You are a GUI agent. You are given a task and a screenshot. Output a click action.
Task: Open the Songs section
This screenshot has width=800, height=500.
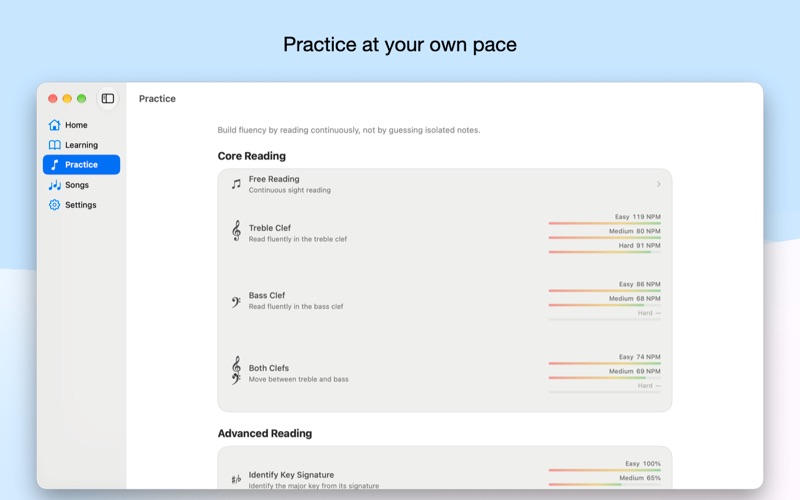[82, 185]
